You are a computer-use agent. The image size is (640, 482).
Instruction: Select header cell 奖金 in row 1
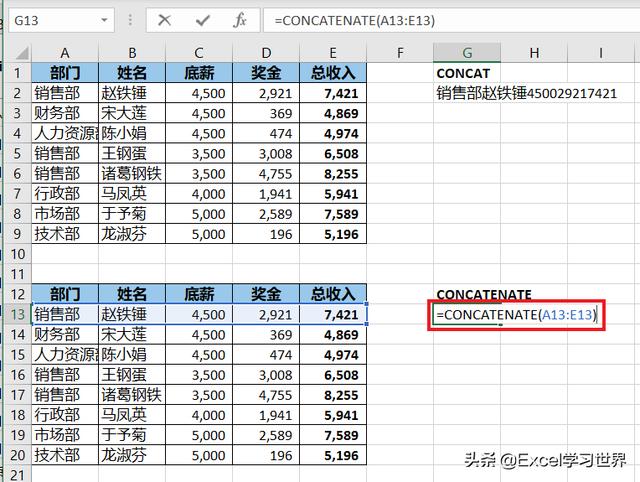click(266, 73)
